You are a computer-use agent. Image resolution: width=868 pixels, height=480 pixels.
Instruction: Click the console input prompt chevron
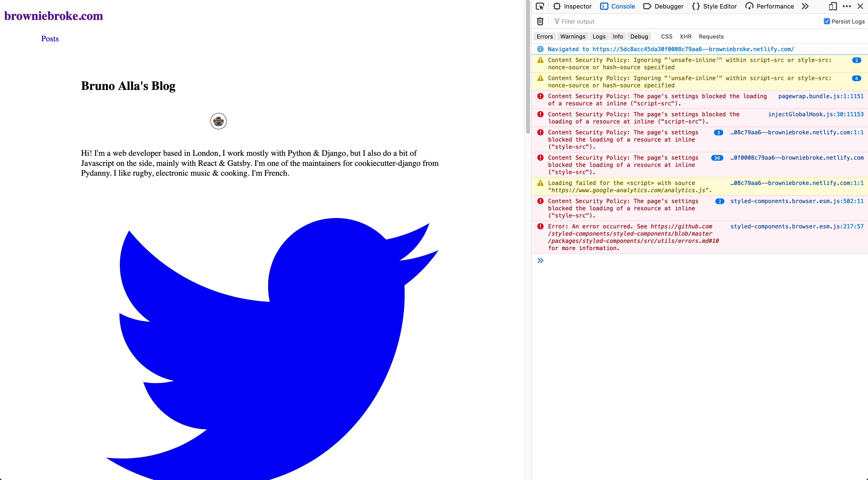pos(540,260)
